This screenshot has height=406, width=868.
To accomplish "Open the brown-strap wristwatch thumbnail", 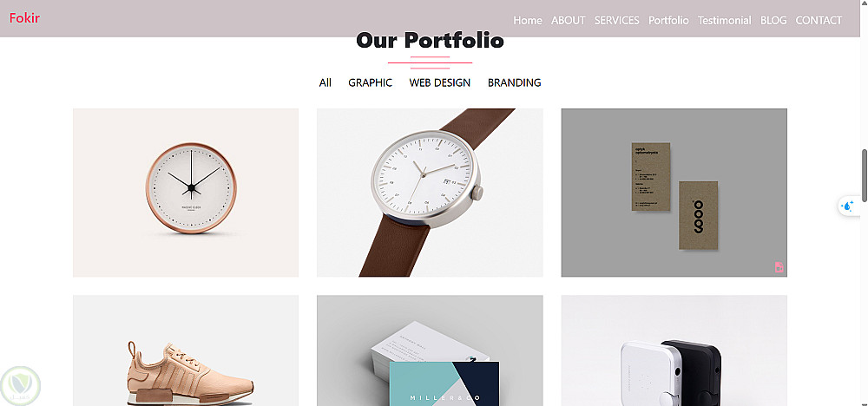I will point(430,193).
